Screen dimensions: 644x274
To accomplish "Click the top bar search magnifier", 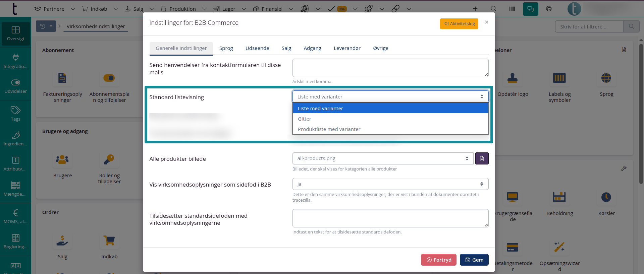I will tap(493, 9).
